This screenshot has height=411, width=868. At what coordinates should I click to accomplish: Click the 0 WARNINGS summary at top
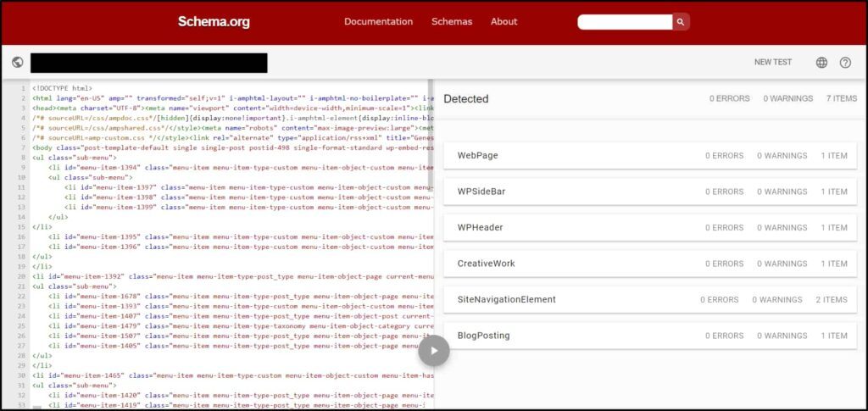coord(788,98)
